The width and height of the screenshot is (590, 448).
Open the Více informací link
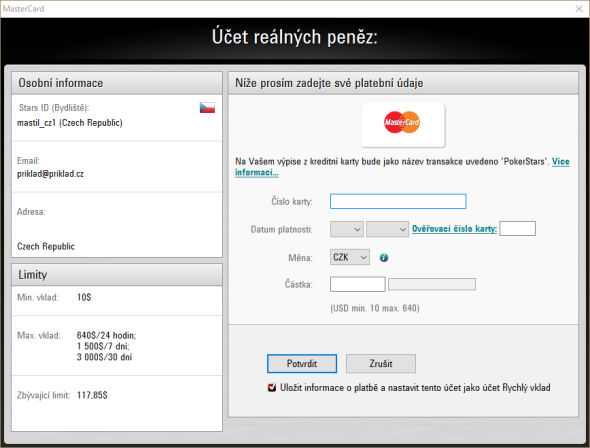click(402, 167)
